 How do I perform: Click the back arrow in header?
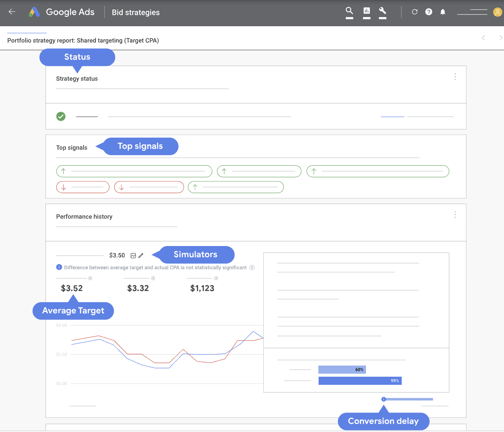pos(12,12)
